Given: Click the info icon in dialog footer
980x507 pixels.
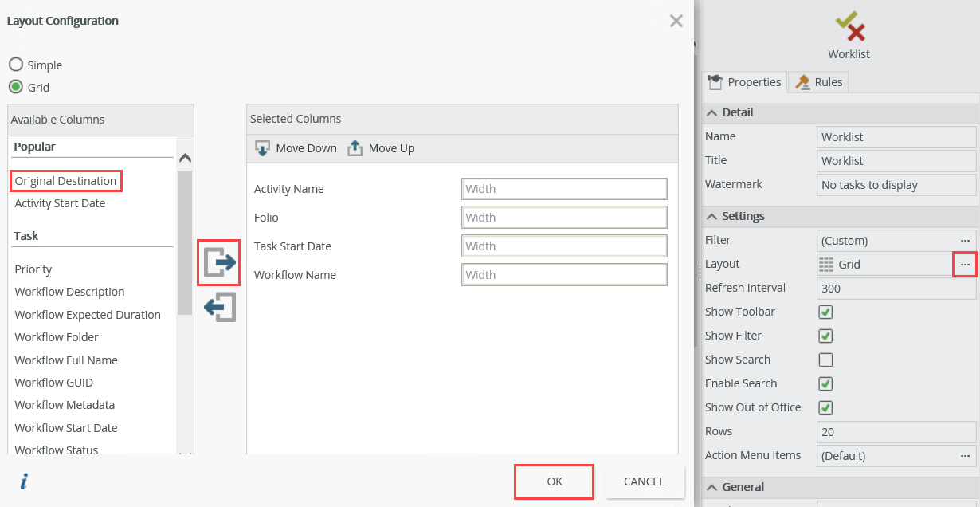Looking at the screenshot, I should [24, 481].
